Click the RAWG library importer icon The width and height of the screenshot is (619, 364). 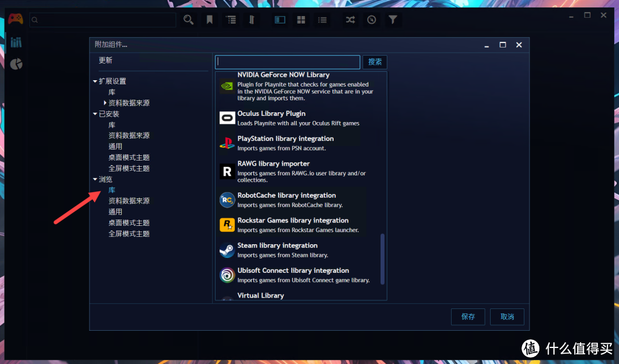click(x=227, y=171)
